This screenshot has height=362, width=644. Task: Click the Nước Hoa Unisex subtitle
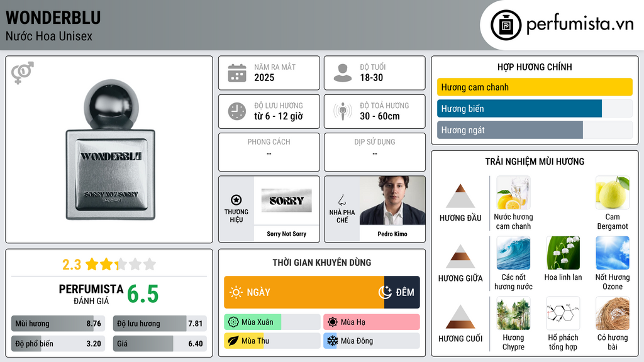coord(49,36)
